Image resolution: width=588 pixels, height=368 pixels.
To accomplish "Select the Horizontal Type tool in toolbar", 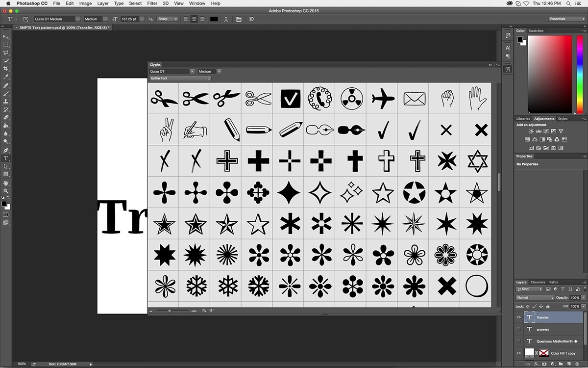I will pos(6,158).
